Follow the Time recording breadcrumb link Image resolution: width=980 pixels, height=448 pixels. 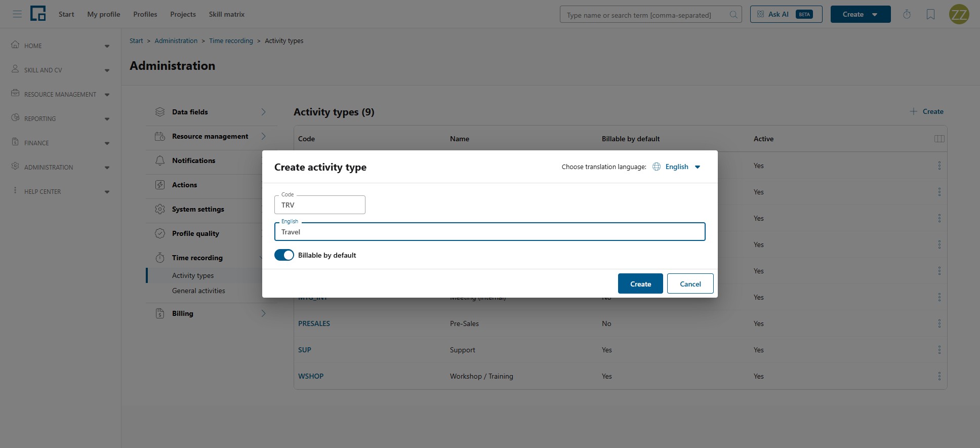click(x=231, y=40)
